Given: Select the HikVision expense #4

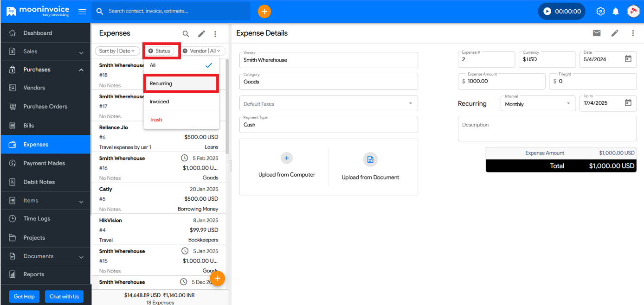Looking at the screenshot, I should [x=159, y=230].
